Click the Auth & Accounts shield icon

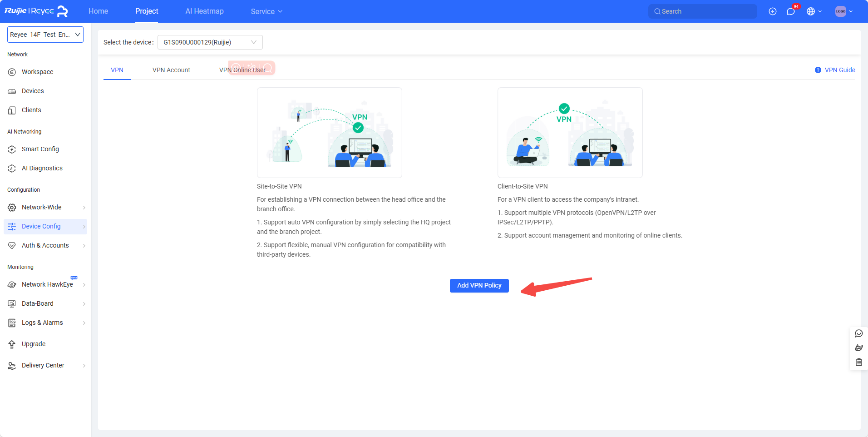pyautogui.click(x=12, y=245)
